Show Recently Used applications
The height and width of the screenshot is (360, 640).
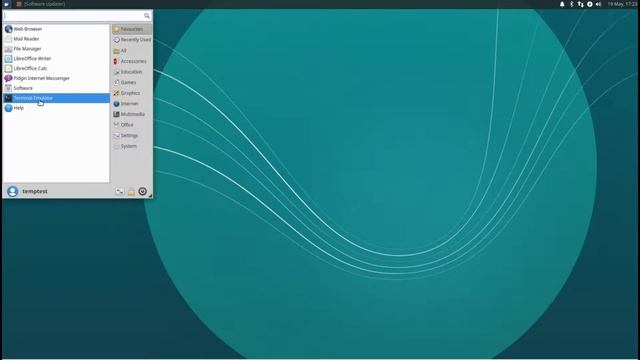click(x=132, y=40)
